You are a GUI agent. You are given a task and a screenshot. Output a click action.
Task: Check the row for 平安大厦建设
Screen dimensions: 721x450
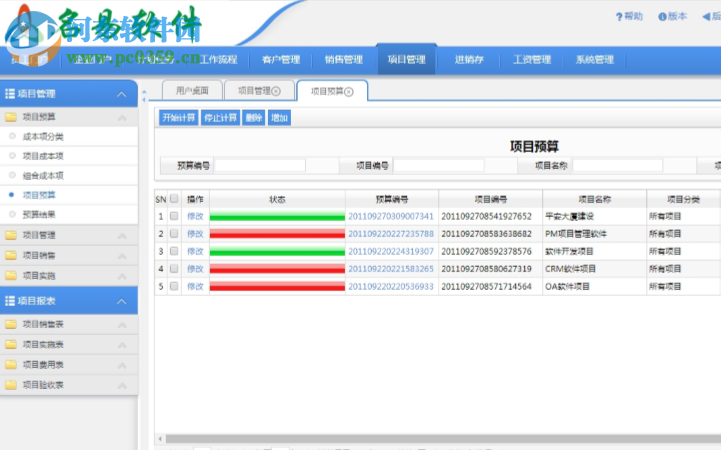[x=174, y=216]
